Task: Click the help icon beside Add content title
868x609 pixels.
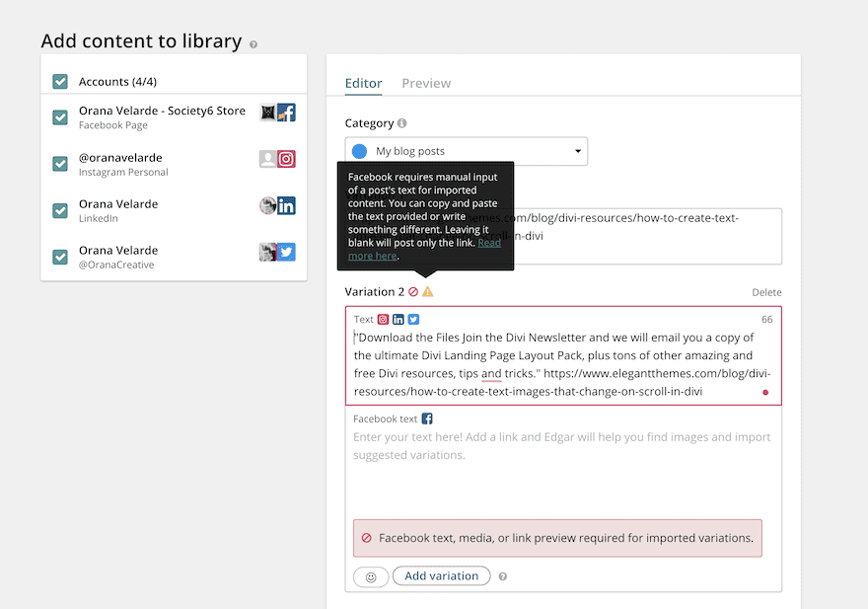Action: tap(253, 44)
